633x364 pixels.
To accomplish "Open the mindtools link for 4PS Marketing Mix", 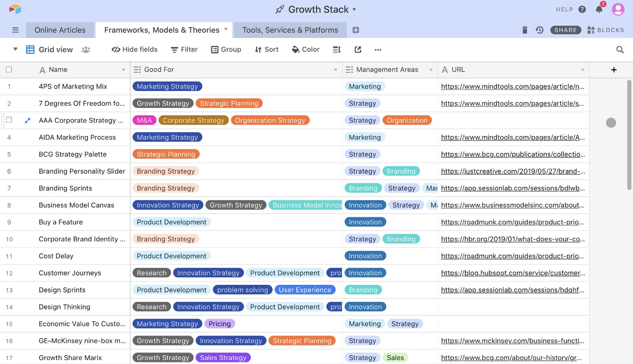I will 513,87.
